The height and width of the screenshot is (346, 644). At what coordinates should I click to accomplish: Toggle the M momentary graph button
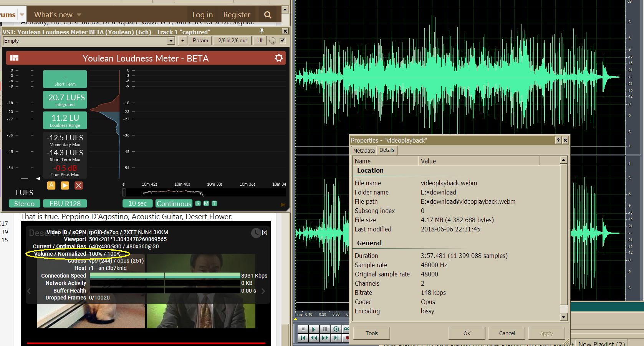[206, 203]
